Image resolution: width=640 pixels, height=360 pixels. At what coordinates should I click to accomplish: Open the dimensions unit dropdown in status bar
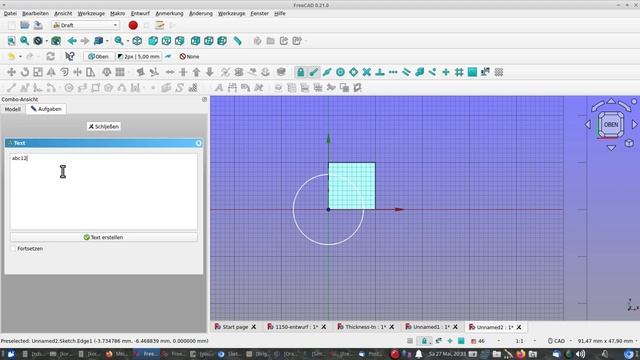point(607,341)
